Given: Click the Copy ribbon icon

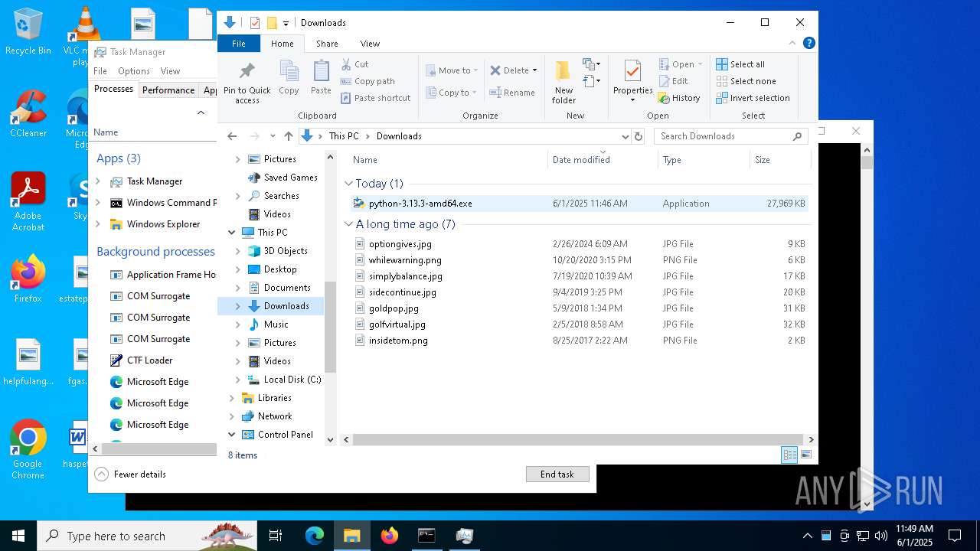Looking at the screenshot, I should pos(289,78).
